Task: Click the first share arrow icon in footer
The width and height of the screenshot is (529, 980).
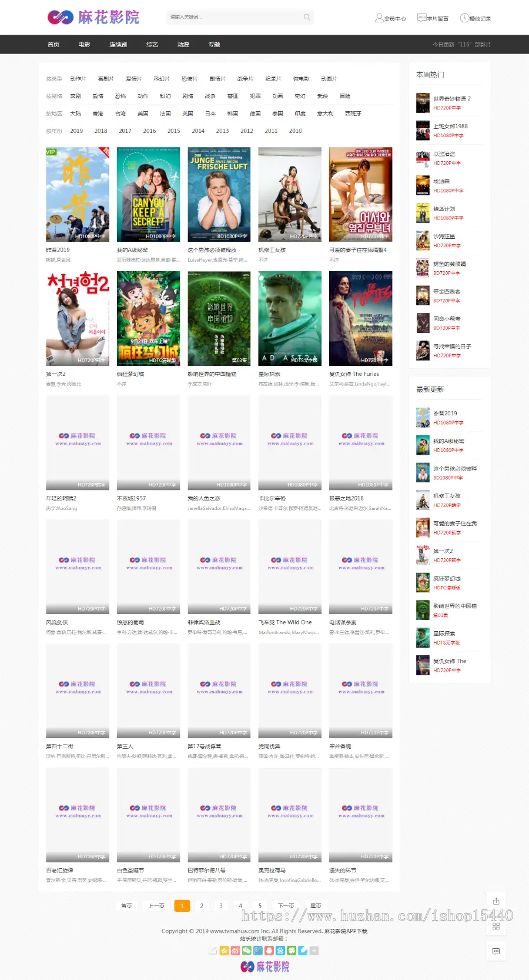Action: [213, 951]
